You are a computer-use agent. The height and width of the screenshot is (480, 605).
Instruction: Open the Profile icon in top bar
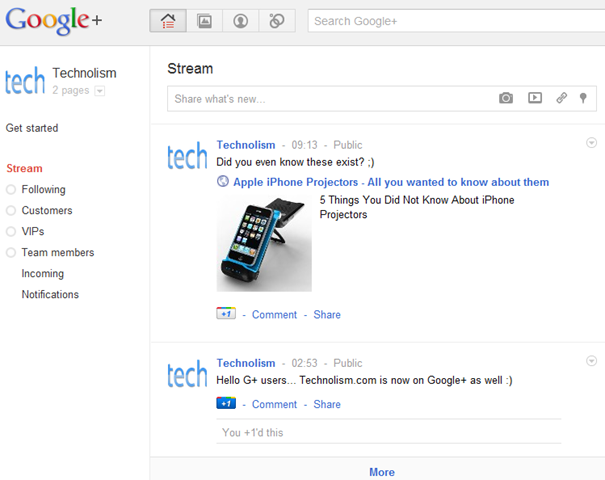[241, 20]
